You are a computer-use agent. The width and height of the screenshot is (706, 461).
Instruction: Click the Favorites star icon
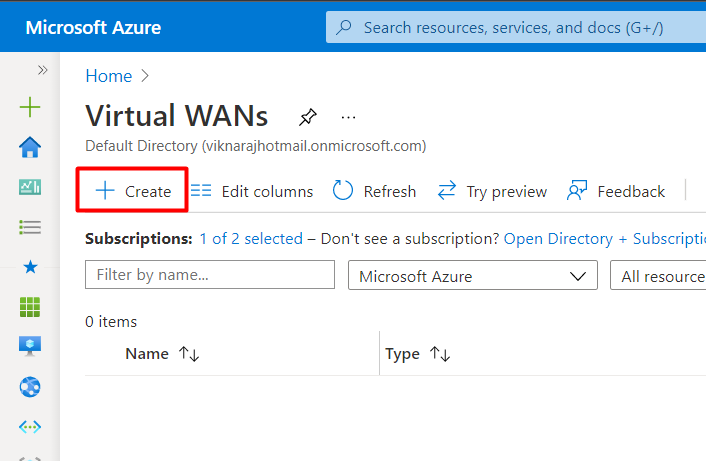point(30,267)
